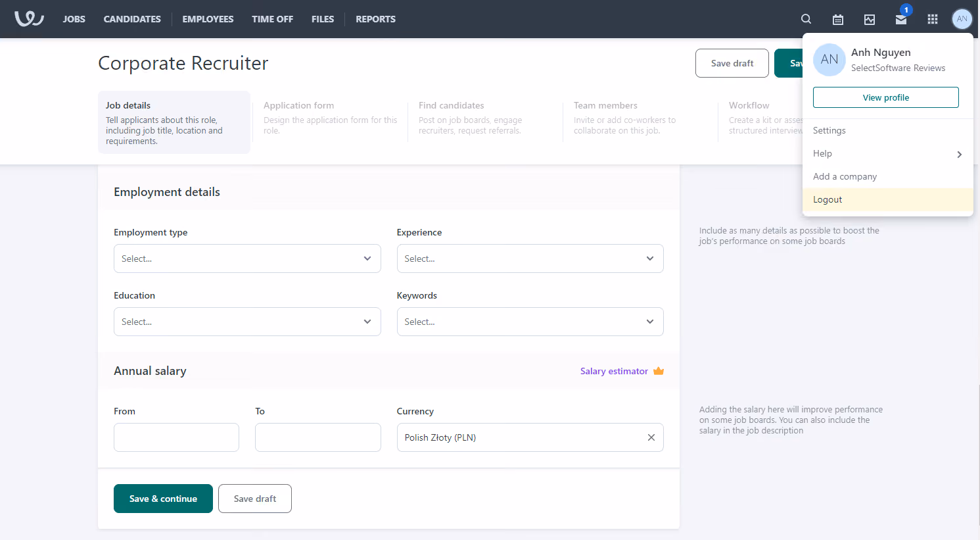Expand the Help submenu chevron
The image size is (980, 540).
(x=960, y=154)
